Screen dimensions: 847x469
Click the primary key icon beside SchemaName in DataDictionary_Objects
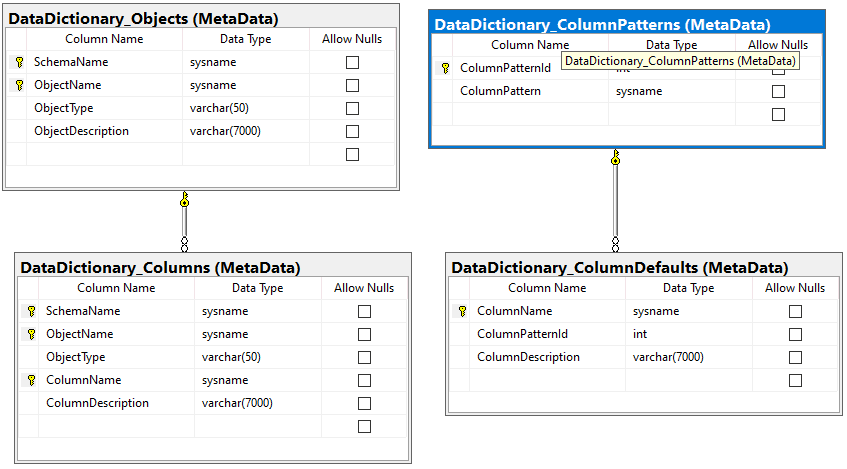pyautogui.click(x=19, y=62)
